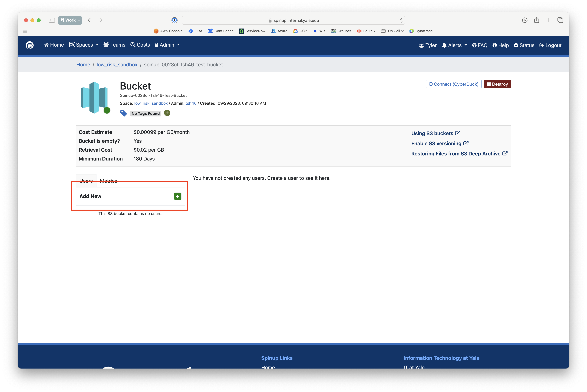587x392 pixels.
Task: Click low_risk_sandbox in the breadcrumb
Action: [x=117, y=64]
